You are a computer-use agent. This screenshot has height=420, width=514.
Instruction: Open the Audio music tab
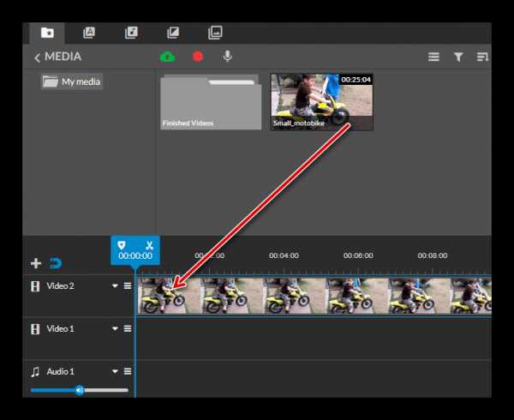click(131, 33)
